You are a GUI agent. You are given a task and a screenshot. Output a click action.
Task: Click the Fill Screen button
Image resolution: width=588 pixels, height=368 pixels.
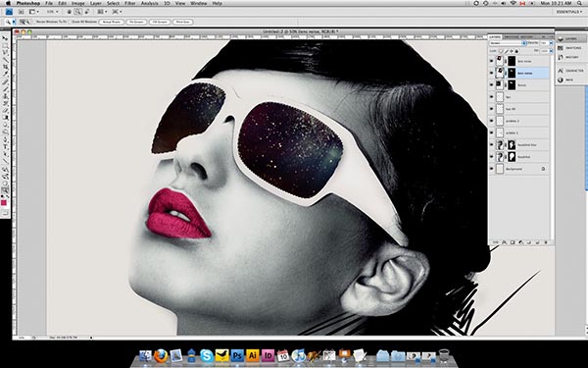pos(160,22)
